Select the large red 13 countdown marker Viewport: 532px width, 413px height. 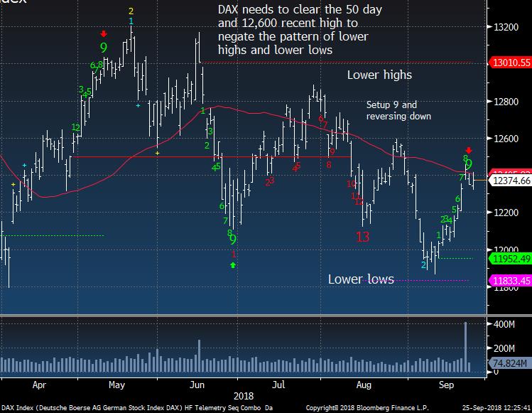pos(362,237)
